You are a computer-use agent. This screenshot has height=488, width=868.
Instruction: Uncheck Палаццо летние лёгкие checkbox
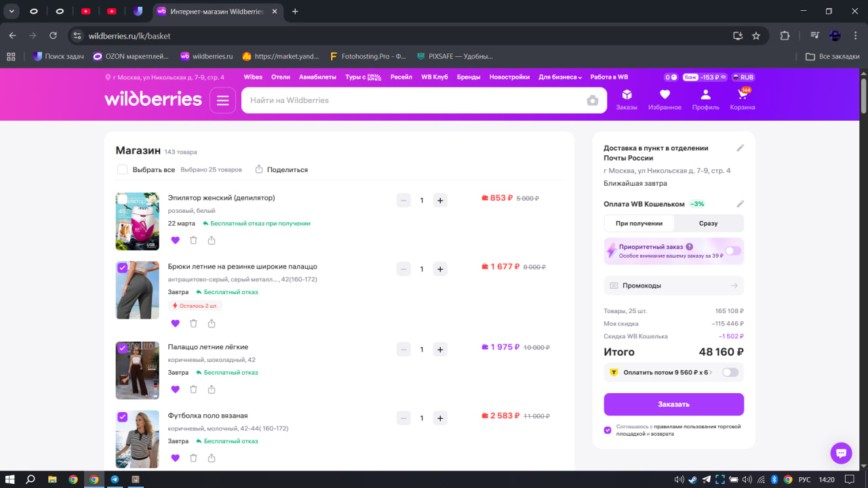122,348
